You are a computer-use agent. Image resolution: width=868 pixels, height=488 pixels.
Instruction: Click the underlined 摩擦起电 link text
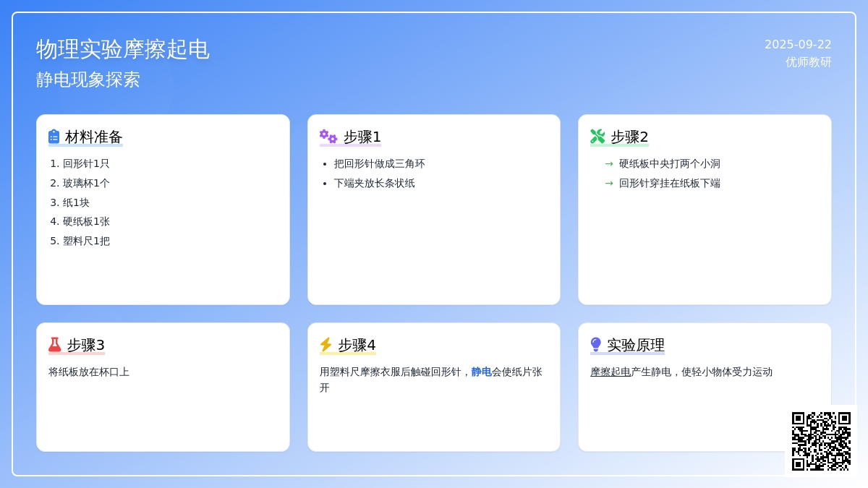(610, 372)
